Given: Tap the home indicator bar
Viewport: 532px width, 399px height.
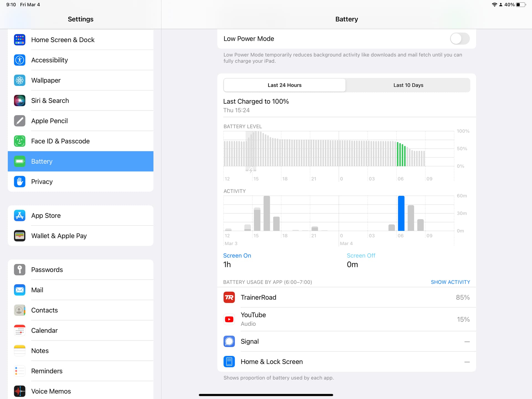Looking at the screenshot, I should tap(266, 395).
